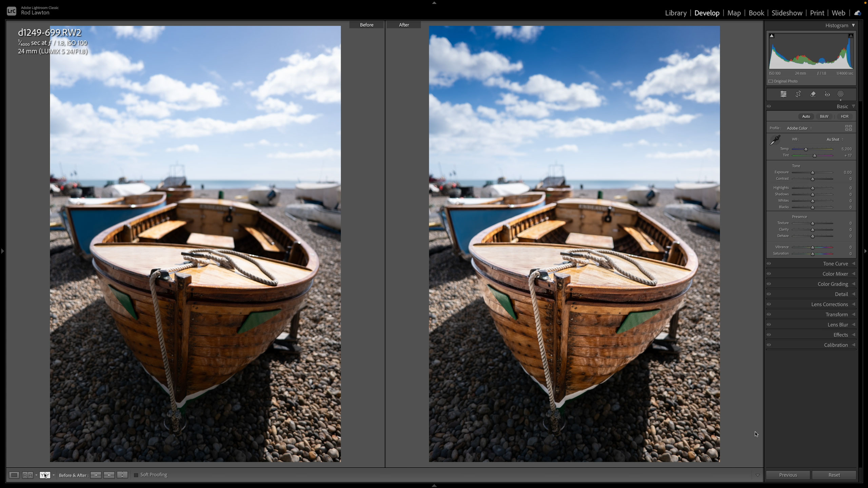This screenshot has height=488, width=868.
Task: Open the WB As Shot dropdown
Action: point(833,139)
